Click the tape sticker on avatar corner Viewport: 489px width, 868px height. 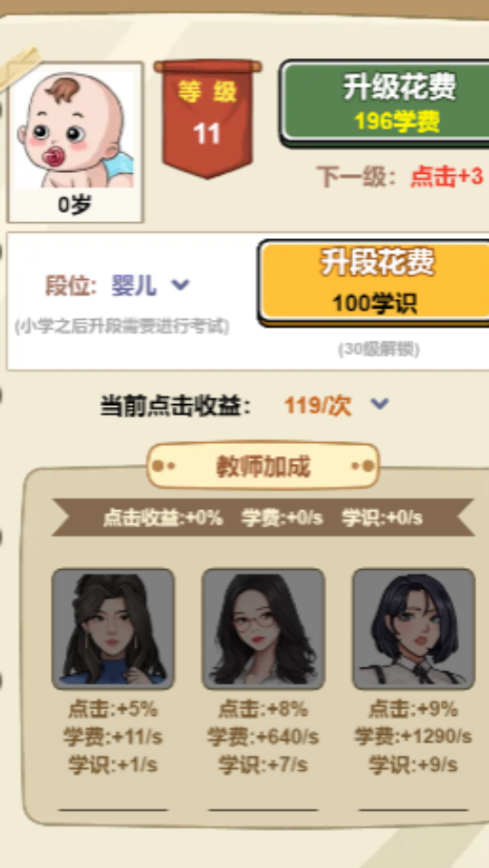19,68
